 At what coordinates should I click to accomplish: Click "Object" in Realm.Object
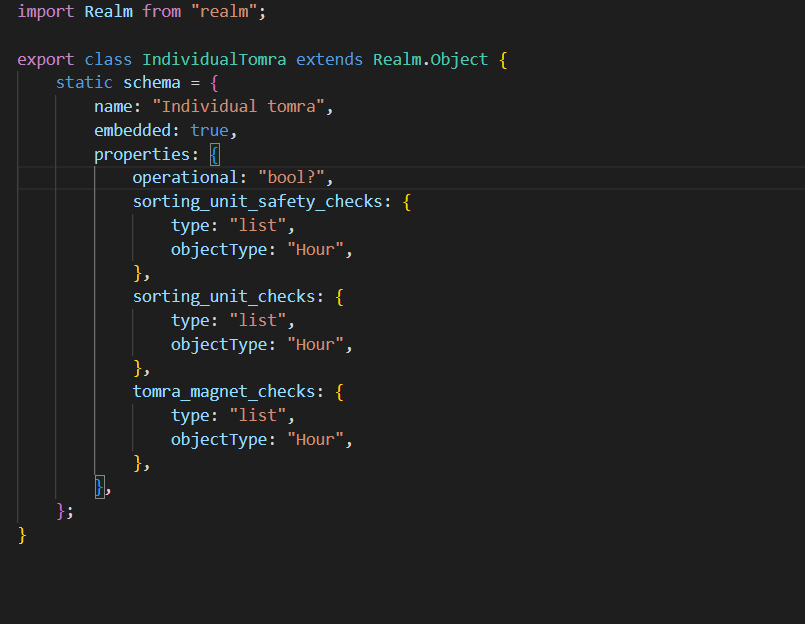coord(459,59)
